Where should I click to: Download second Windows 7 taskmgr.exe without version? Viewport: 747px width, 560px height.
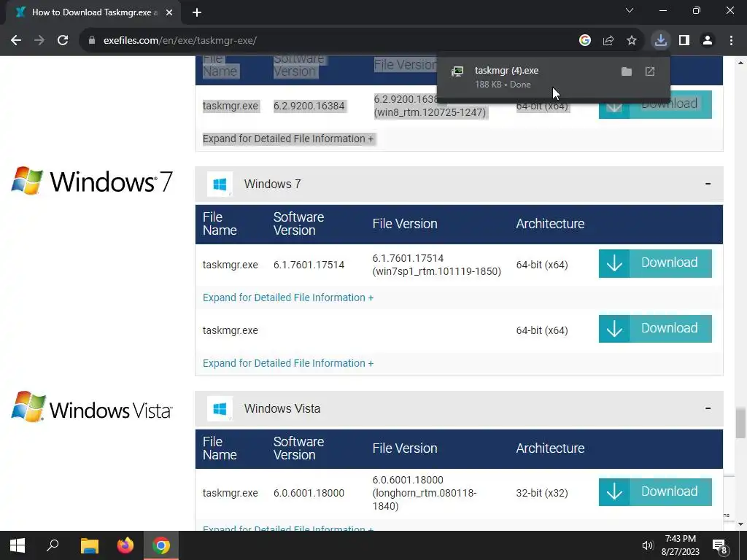tap(655, 329)
